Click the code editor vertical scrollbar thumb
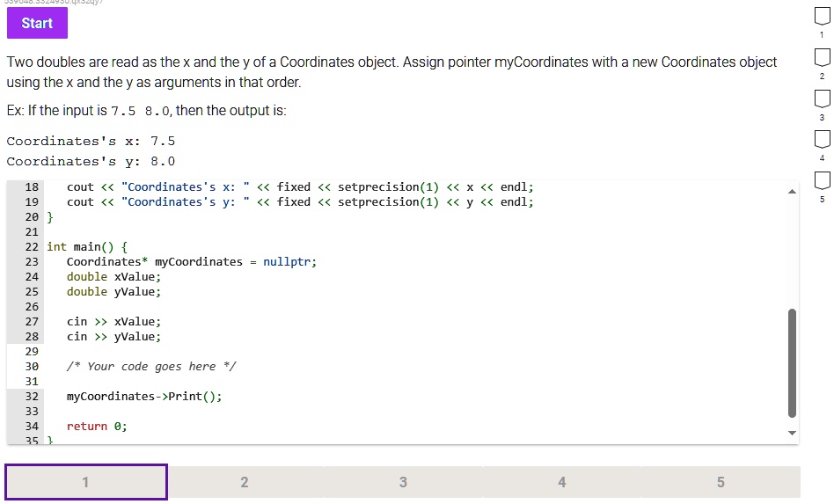The width and height of the screenshot is (834, 504). click(792, 363)
